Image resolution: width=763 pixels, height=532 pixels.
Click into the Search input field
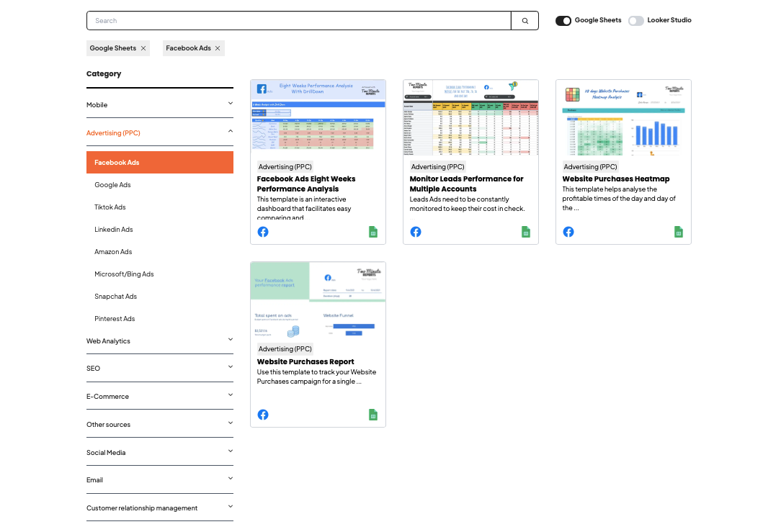[x=299, y=20]
